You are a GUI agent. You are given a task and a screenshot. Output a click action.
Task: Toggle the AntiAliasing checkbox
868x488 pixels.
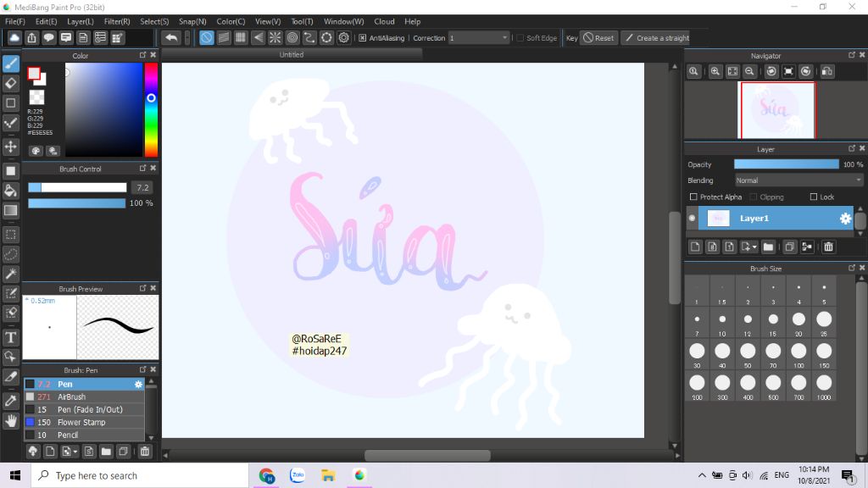(x=363, y=38)
